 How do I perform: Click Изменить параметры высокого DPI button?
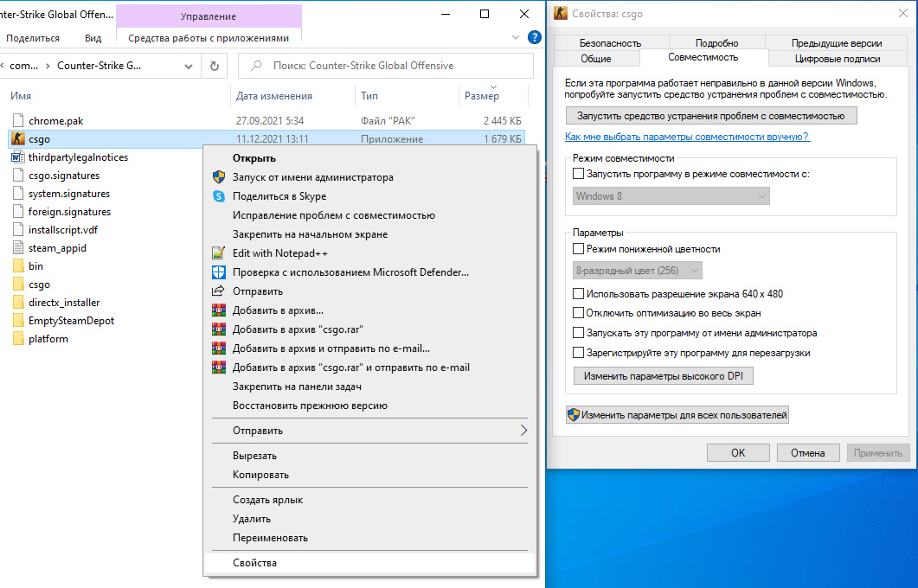coord(664,376)
